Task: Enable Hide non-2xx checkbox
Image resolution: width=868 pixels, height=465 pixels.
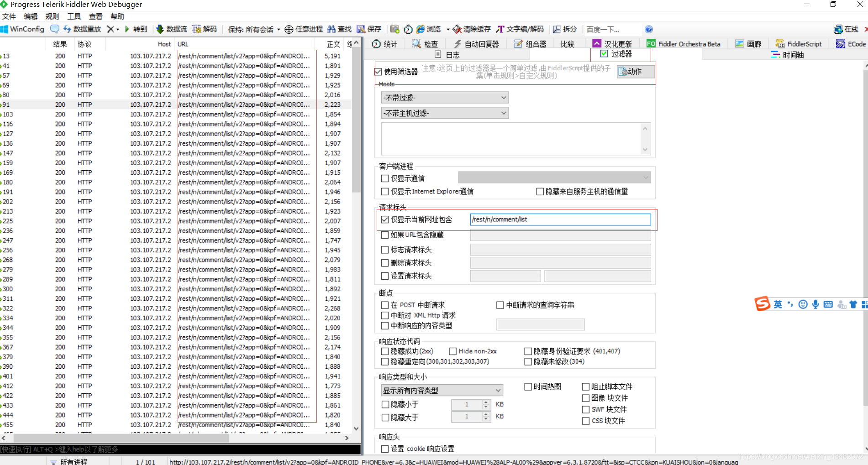Action: click(453, 351)
